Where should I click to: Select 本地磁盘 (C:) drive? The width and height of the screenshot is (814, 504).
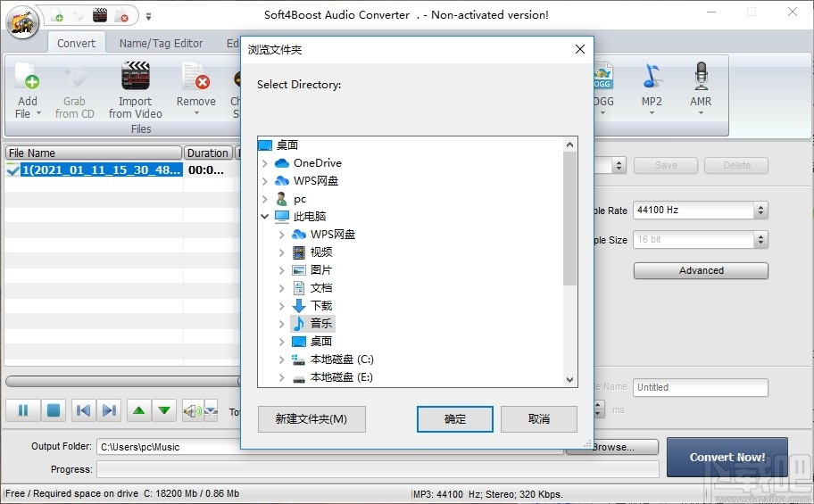(x=342, y=359)
